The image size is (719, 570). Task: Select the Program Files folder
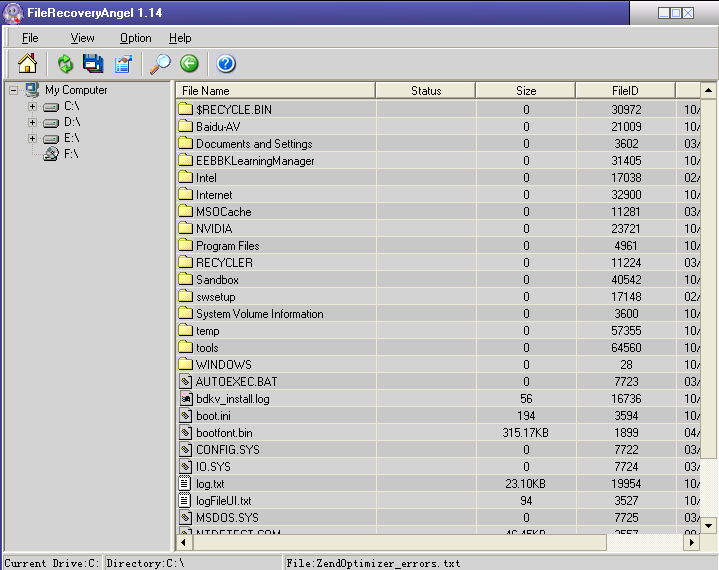[x=227, y=246]
